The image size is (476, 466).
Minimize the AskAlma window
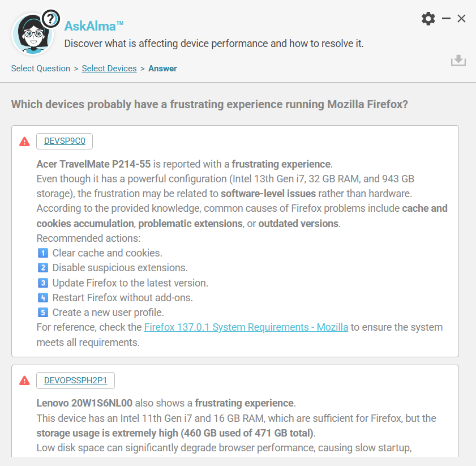pos(446,19)
